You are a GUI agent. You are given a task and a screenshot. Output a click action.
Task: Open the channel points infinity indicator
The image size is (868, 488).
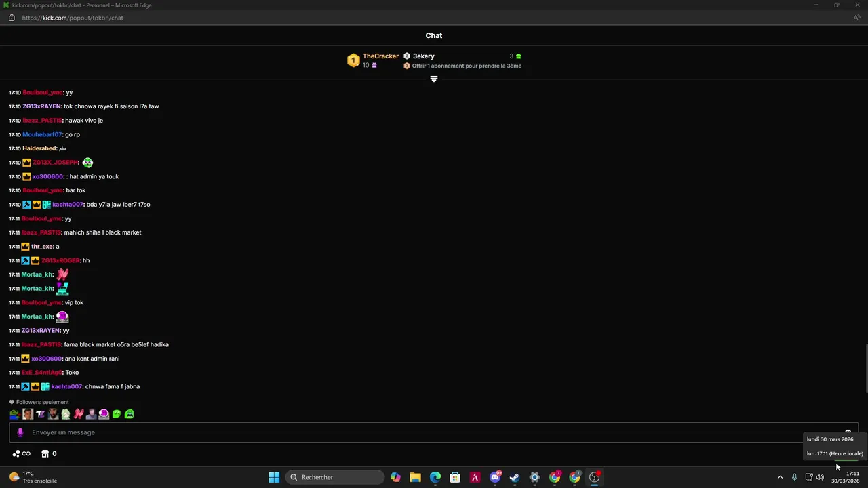tap(22, 453)
